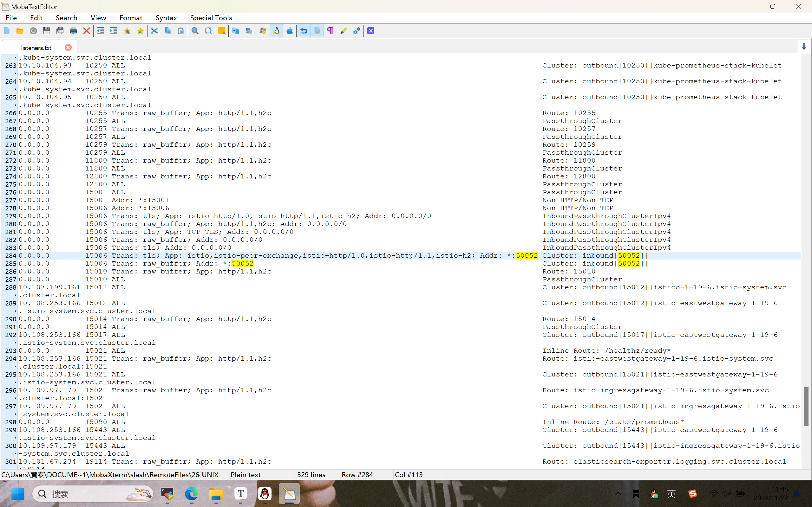Click the Copy icon in toolbar
Image resolution: width=812 pixels, height=507 pixels.
click(x=167, y=30)
